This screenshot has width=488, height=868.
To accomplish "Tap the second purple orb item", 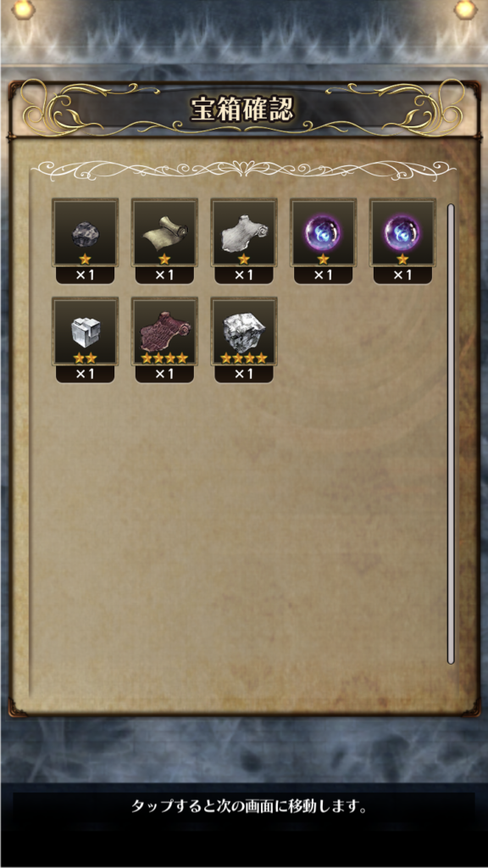I will (x=402, y=233).
